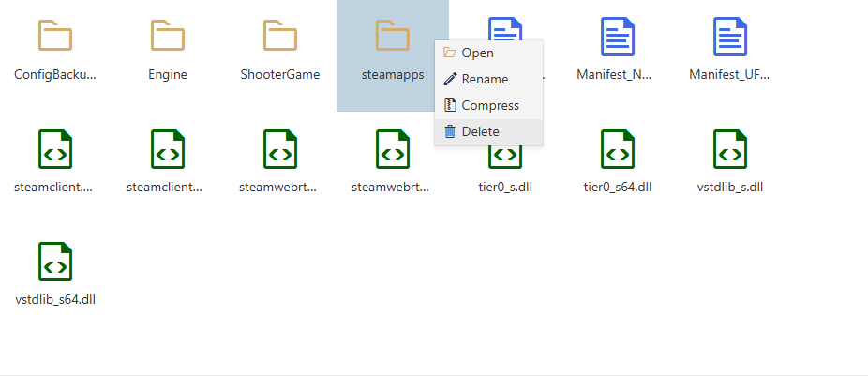The height and width of the screenshot is (376, 868).
Task: Click the tier0_s.dll file name label
Action: click(x=505, y=187)
